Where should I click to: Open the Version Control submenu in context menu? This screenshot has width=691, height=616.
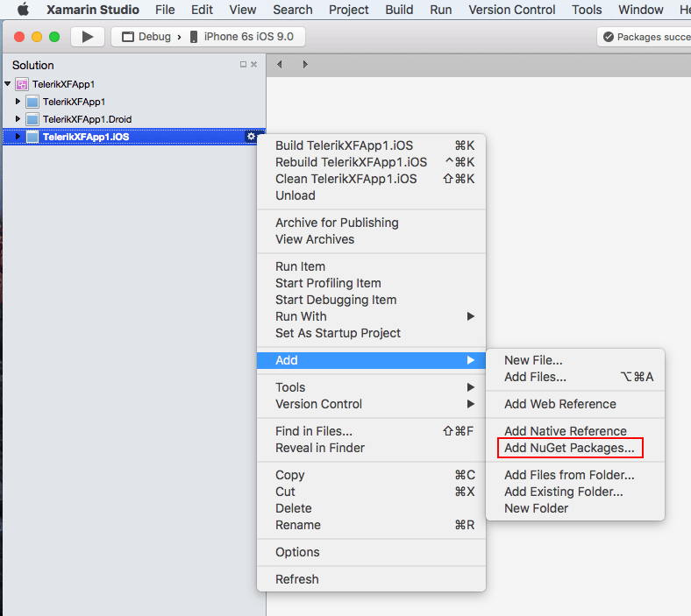[371, 404]
